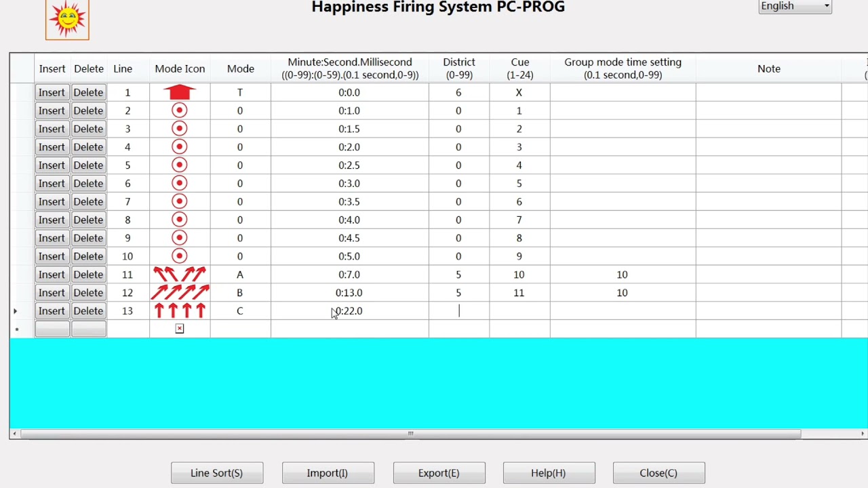This screenshot has height=488, width=868.
Task: Click the group time cell of line 13
Action: coord(623,311)
